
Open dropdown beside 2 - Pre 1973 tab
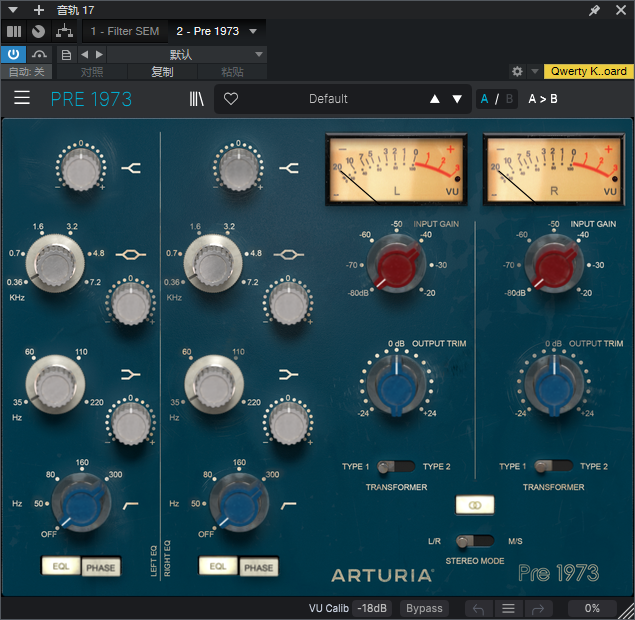click(x=253, y=31)
